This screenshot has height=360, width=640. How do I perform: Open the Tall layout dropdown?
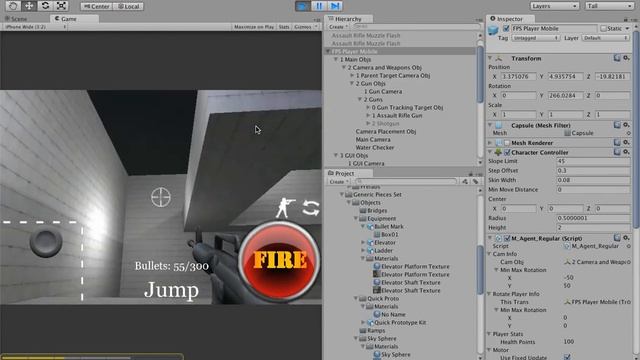pyautogui.click(x=609, y=6)
